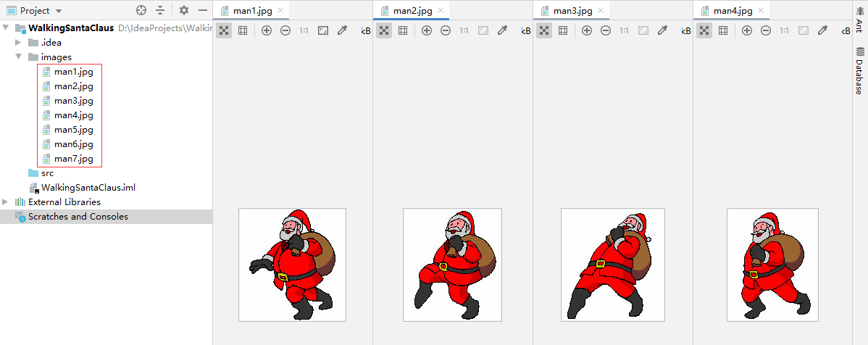The image size is (868, 345).
Task: Click the Santa image in man1.jpg editor
Action: click(x=292, y=265)
